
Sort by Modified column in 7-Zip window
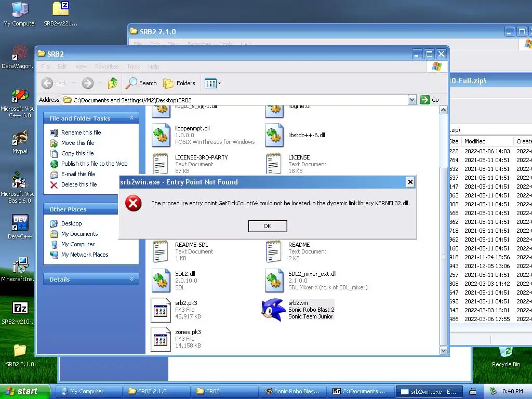(x=487, y=141)
